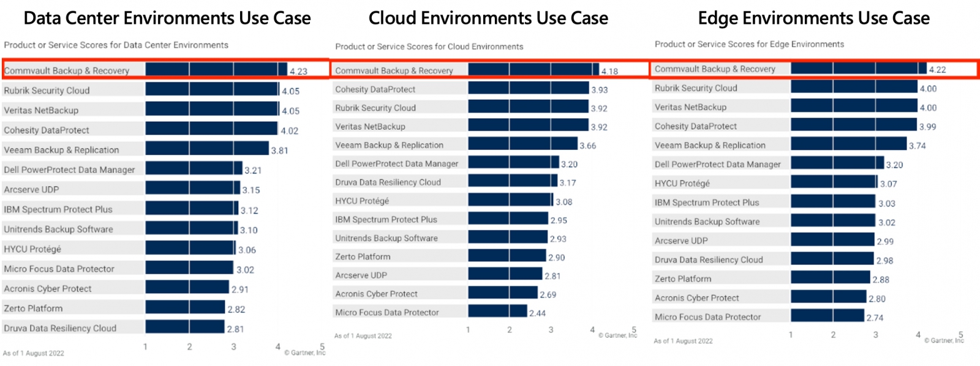Click the 3.74 score value

[x=918, y=146]
